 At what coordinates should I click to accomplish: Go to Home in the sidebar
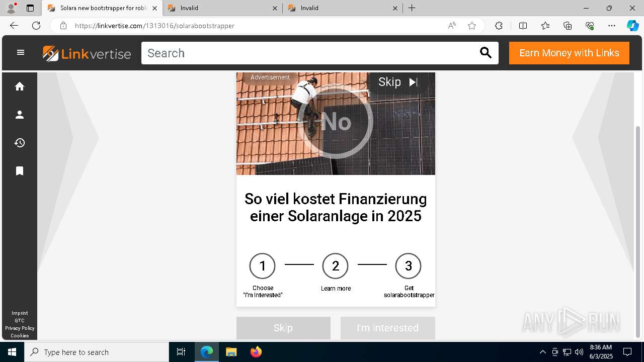pos(20,86)
